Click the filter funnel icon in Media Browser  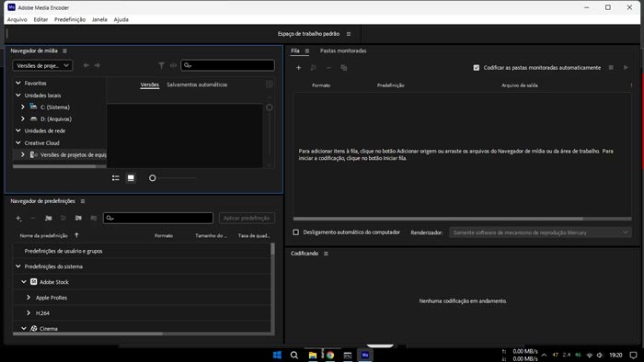[x=161, y=65]
